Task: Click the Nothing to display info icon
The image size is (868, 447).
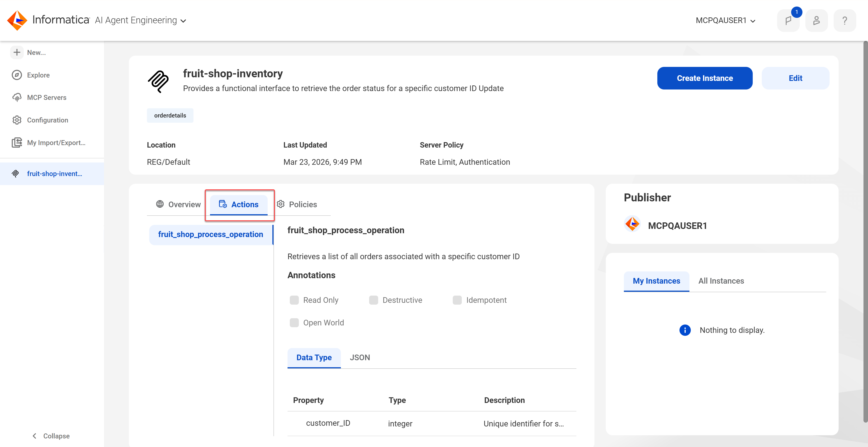Action: click(685, 330)
